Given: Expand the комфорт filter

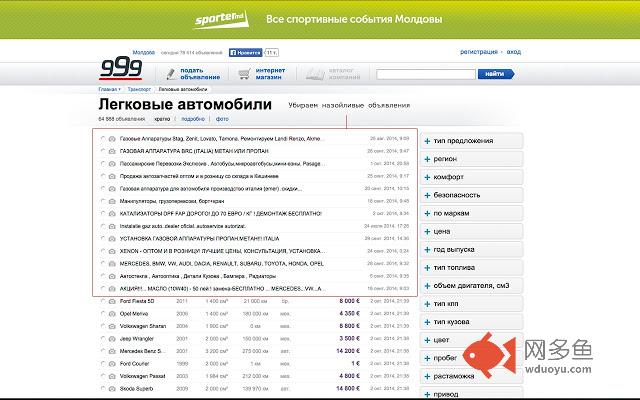Looking at the screenshot, I should 471,177.
